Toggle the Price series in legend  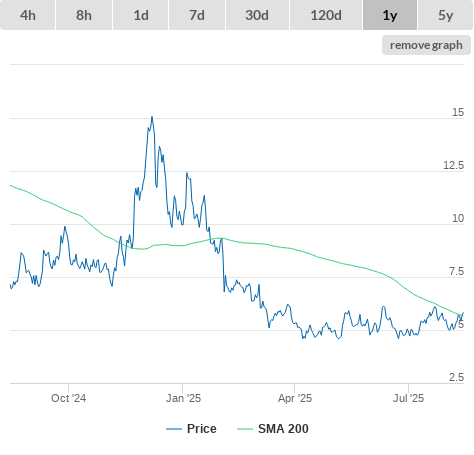click(x=202, y=429)
